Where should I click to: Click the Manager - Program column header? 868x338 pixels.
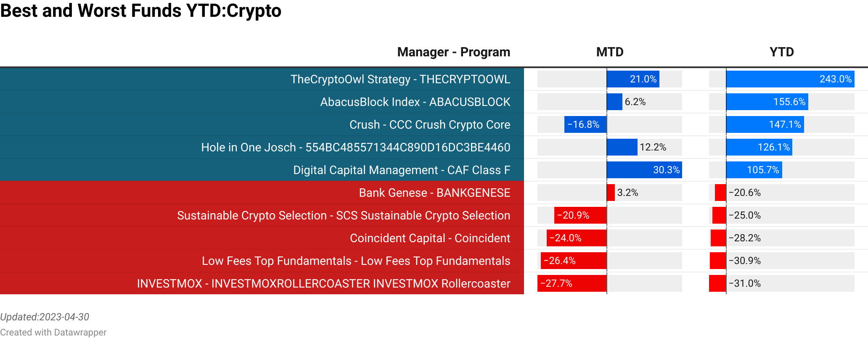pos(454,52)
